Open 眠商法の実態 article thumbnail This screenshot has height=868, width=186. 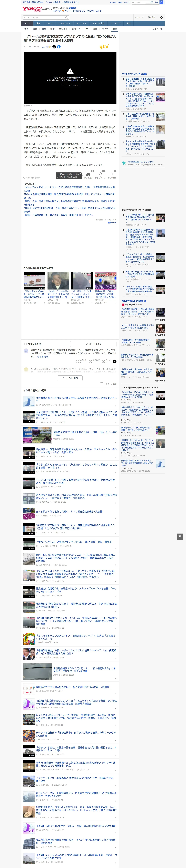pyautogui.click(x=106, y=280)
